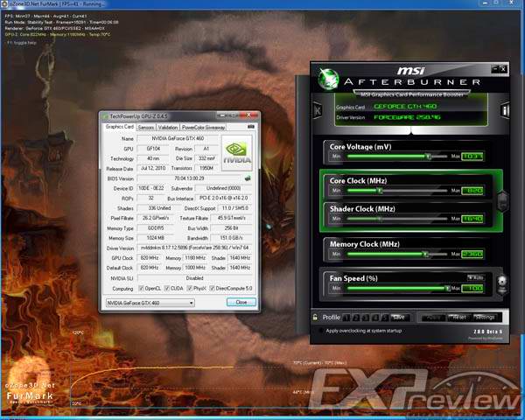The width and height of the screenshot is (525, 420).
Task: Select profile slot 1 in Afterburner
Action: click(346, 317)
